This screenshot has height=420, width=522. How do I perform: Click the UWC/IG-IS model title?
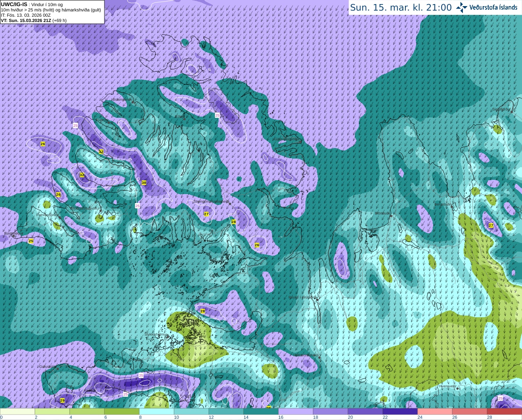14,4
